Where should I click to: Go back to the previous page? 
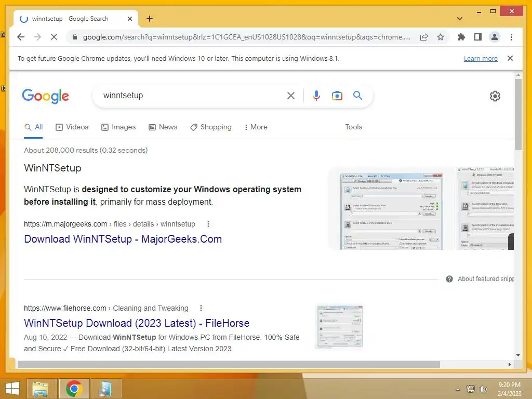pos(21,37)
